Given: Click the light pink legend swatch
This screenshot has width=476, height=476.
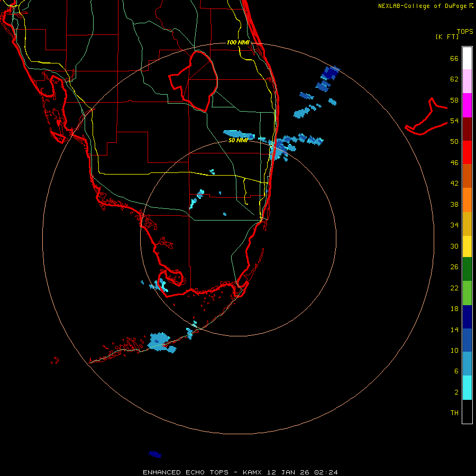Looking at the screenshot, I should pyautogui.click(x=467, y=81).
